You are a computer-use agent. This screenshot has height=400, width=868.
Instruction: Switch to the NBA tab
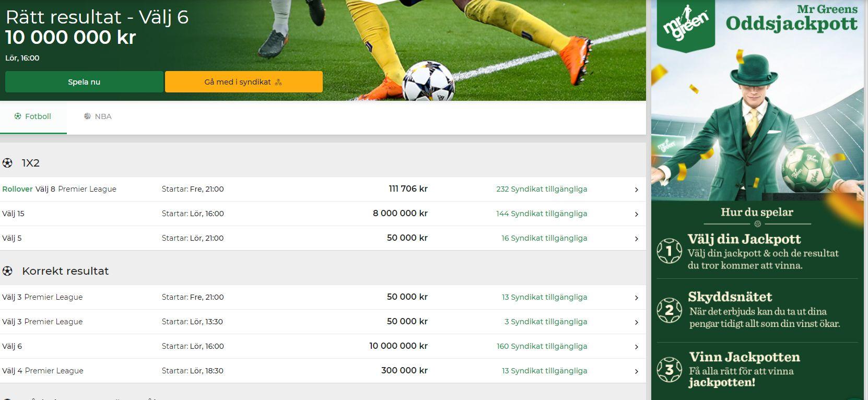[98, 116]
